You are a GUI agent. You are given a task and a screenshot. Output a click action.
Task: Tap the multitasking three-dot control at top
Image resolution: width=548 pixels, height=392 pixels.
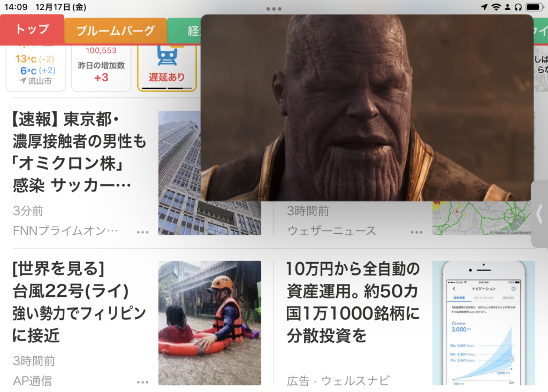pos(273,9)
